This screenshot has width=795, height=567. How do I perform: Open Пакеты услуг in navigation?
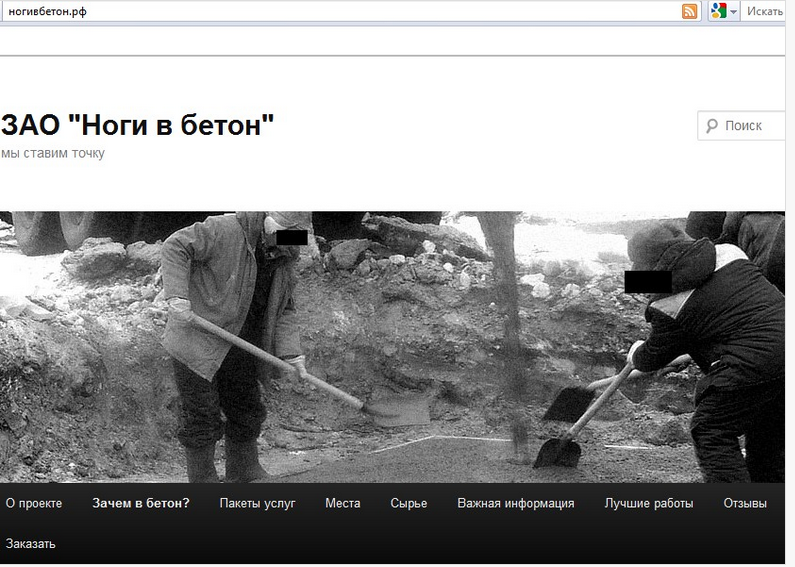coord(257,503)
